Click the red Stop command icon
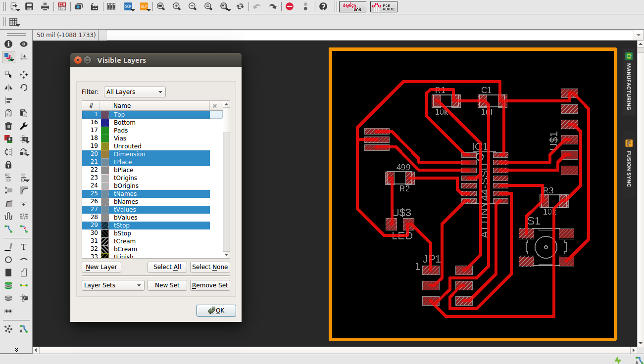 pyautogui.click(x=290, y=6)
